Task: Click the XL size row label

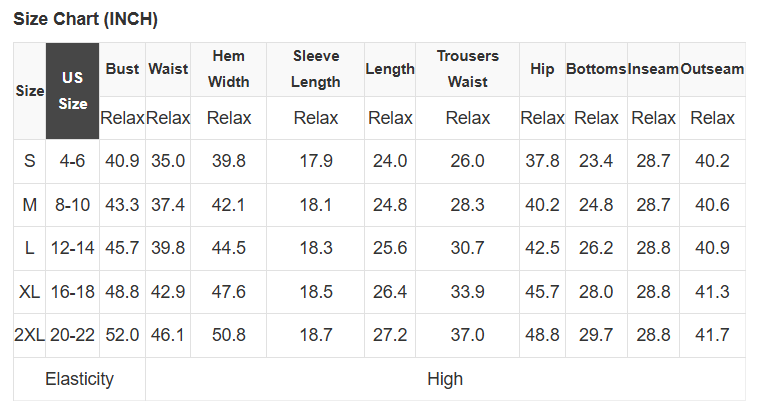Action: [29, 292]
